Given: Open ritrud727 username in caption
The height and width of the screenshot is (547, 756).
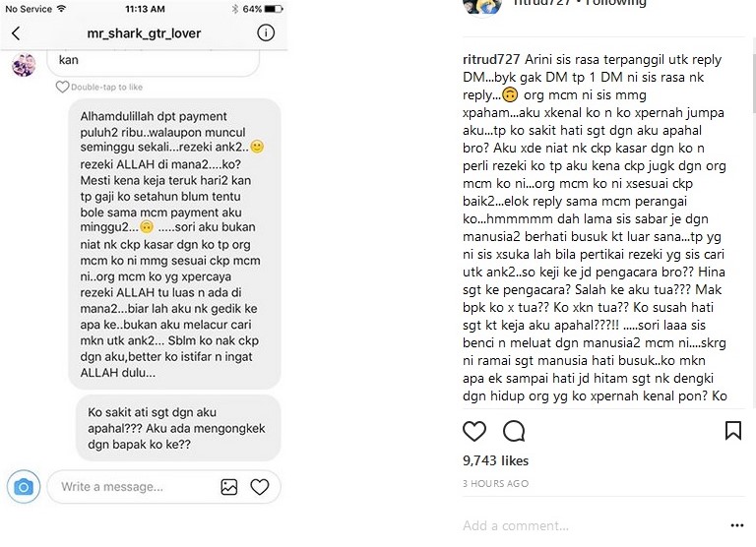Looking at the screenshot, I should point(491,59).
